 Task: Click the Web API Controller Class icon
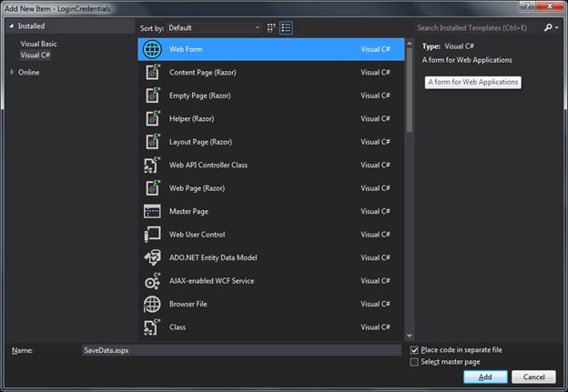click(x=152, y=165)
